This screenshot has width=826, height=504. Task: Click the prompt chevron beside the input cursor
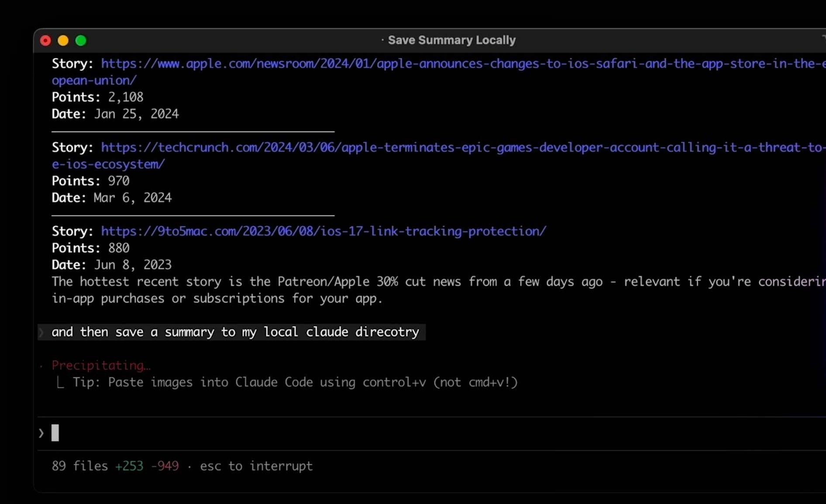[x=41, y=433]
